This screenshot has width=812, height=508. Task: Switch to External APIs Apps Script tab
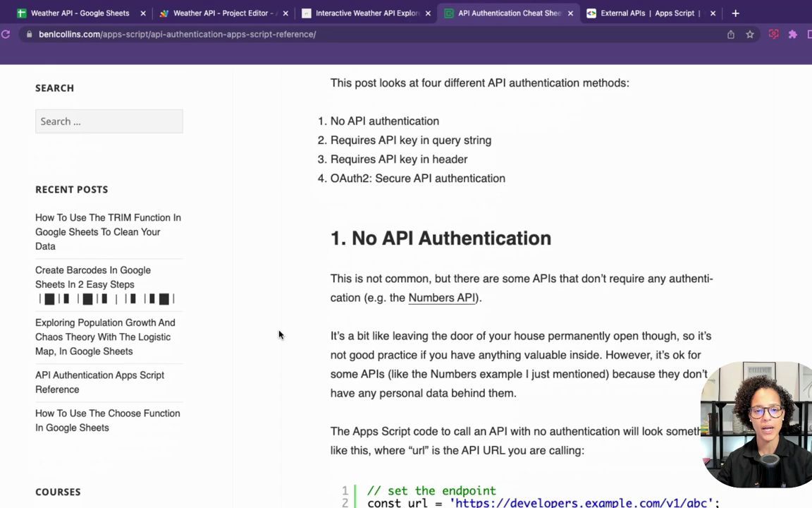pyautogui.click(x=650, y=13)
